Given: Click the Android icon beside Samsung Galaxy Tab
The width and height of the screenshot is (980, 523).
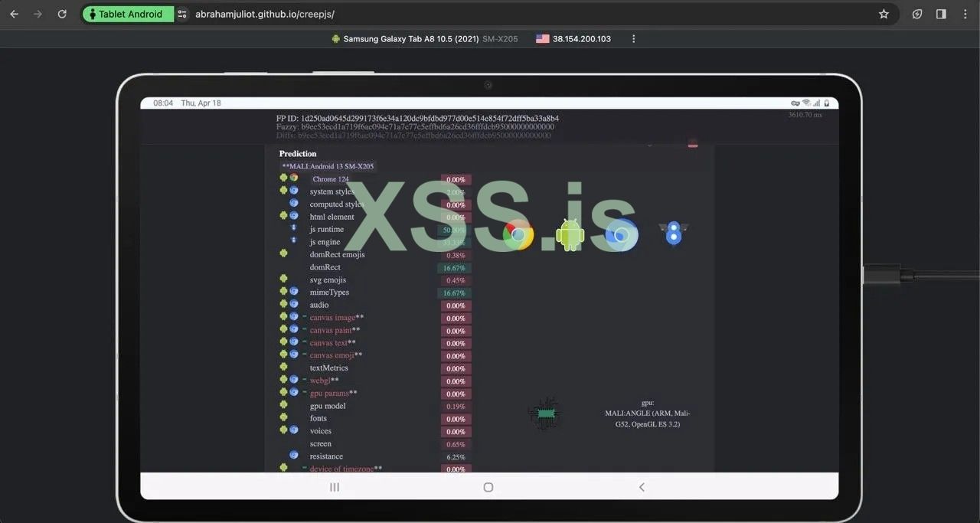Looking at the screenshot, I should (335, 38).
